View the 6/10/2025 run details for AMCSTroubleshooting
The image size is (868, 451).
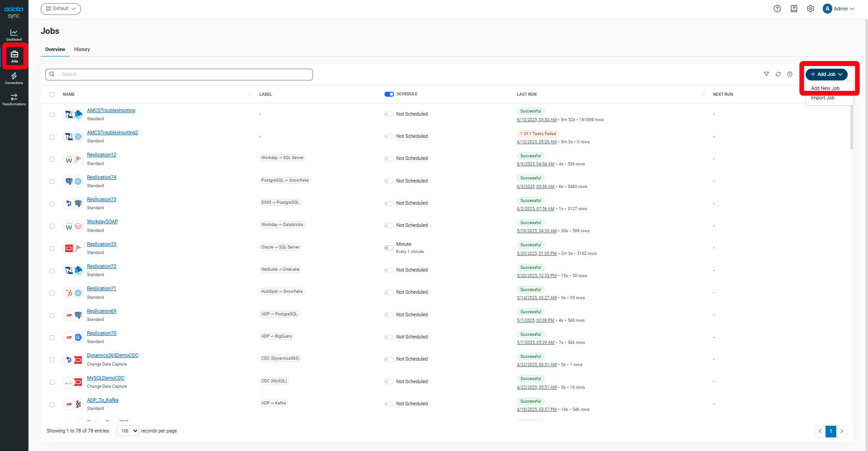pyautogui.click(x=536, y=119)
